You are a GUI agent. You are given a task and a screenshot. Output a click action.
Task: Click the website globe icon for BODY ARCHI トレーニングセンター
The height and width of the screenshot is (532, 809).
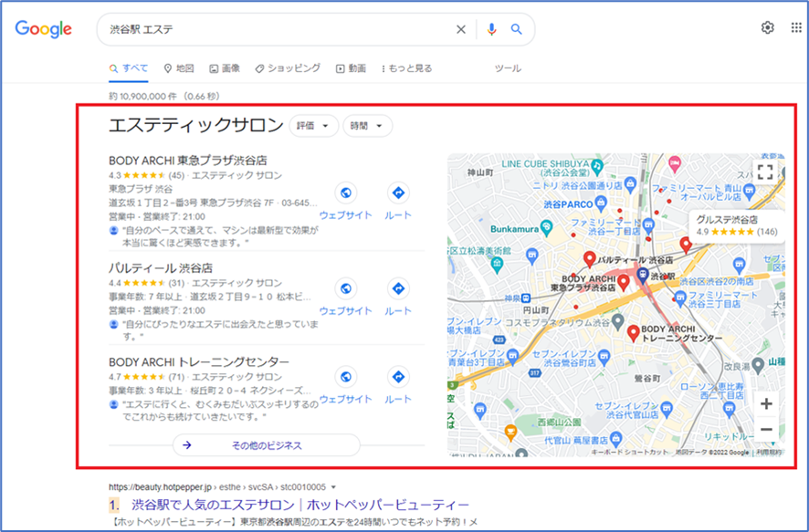tap(346, 377)
